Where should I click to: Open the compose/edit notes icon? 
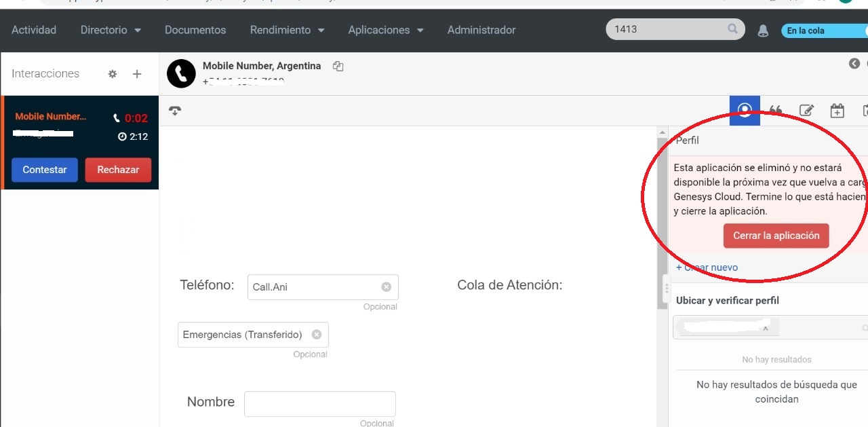807,109
